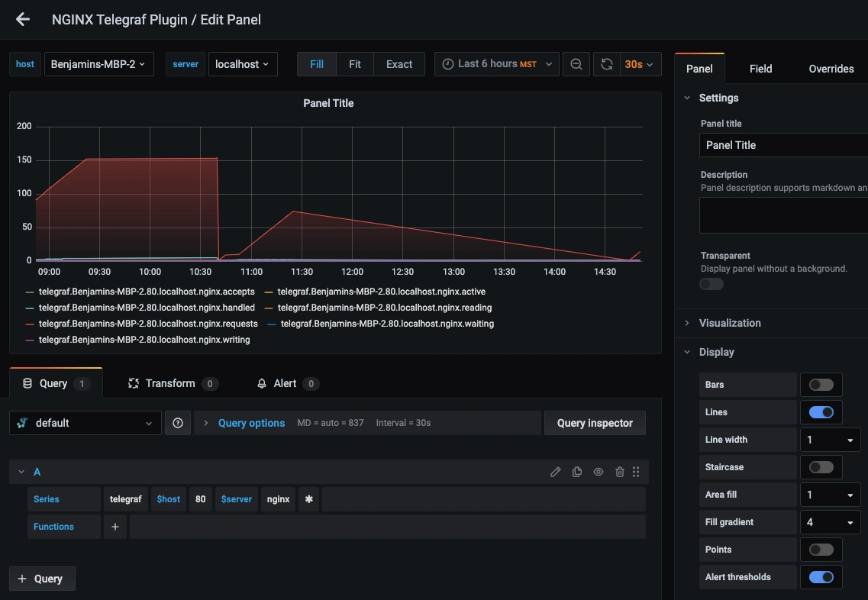Click the $server series segment
The height and width of the screenshot is (600, 868).
(x=237, y=498)
